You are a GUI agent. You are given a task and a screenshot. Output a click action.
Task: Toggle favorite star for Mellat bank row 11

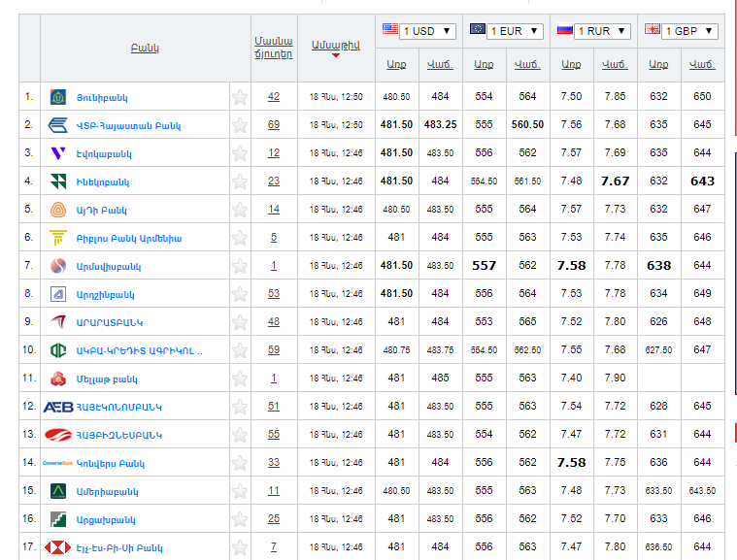pos(240,379)
